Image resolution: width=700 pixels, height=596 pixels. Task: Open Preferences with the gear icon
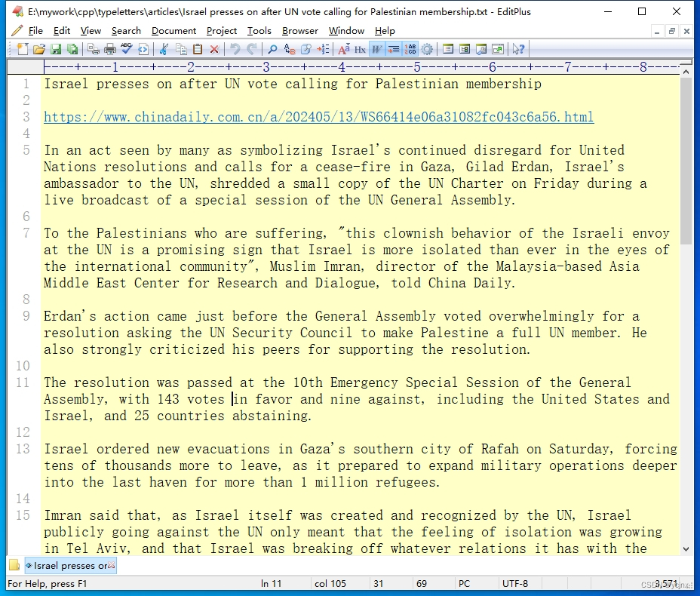coord(427,49)
